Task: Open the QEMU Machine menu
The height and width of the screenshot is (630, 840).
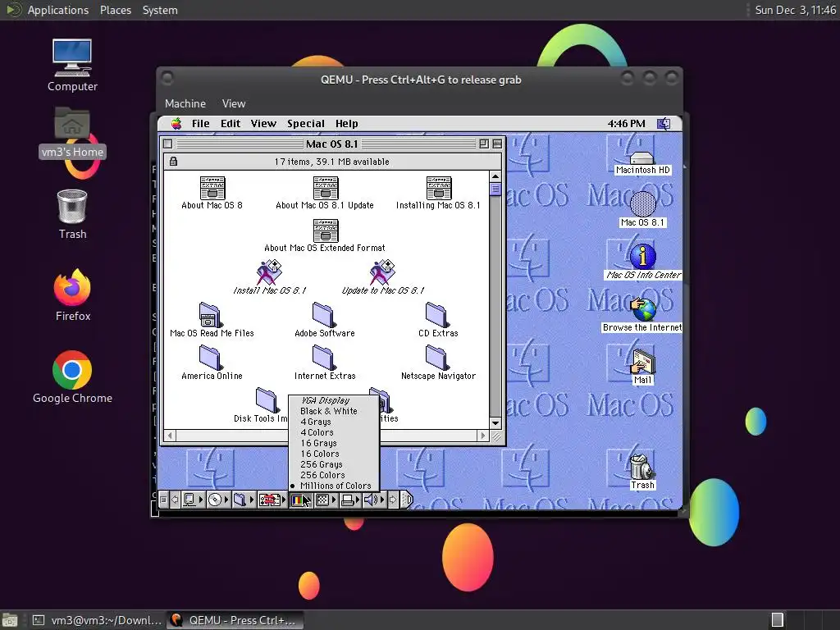Action: coord(185,103)
